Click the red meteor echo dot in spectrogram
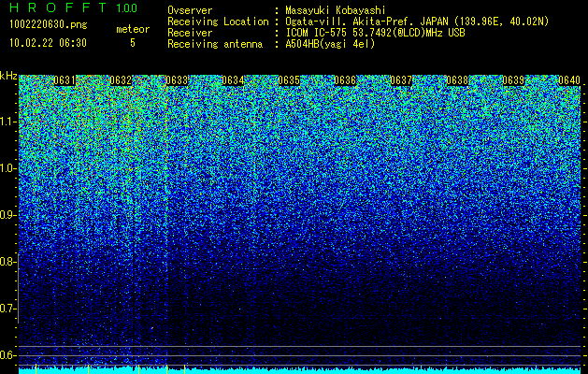588x374 pixels. pyautogui.click(x=151, y=328)
